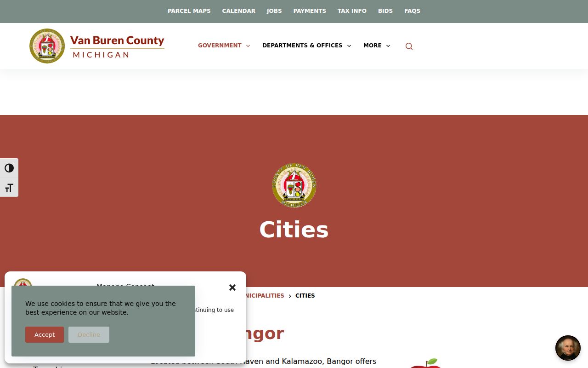
Task: Accept cookies
Action: tap(45, 335)
